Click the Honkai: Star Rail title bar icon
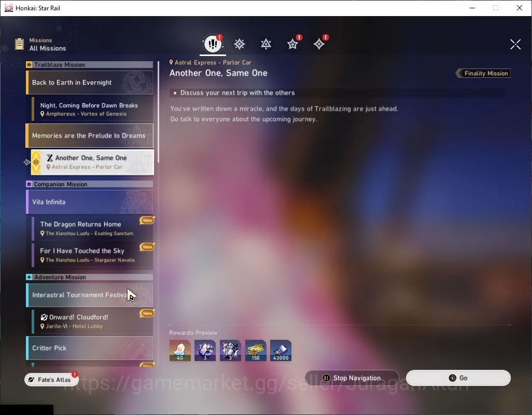Screen dimensions: 532x415 pos(9,8)
